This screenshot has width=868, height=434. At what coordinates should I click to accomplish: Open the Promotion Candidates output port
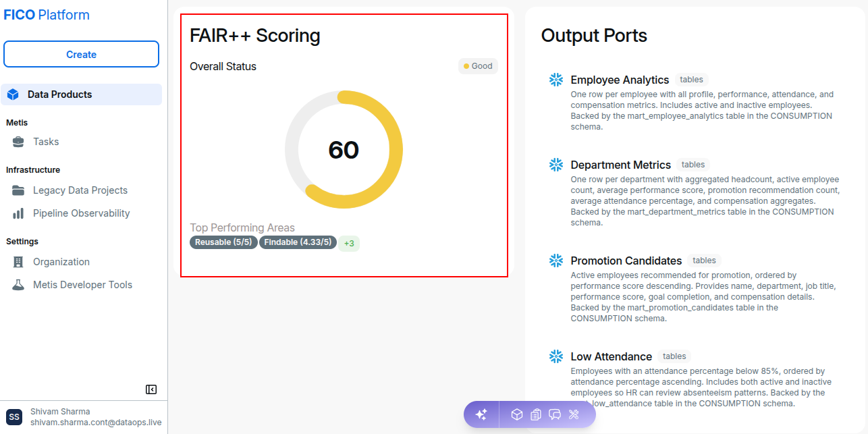(626, 261)
